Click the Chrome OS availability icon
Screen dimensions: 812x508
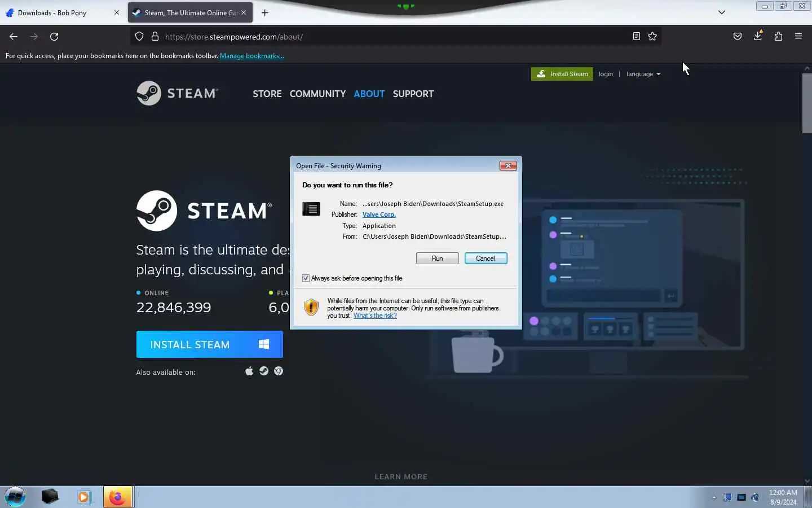coord(279,371)
